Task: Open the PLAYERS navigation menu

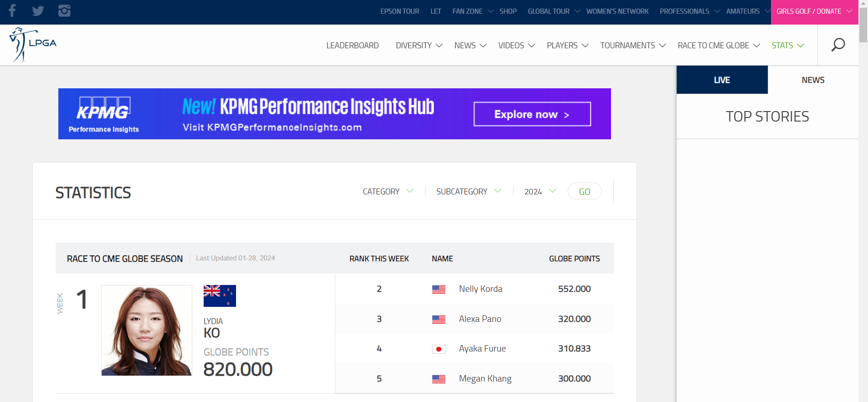Action: [x=568, y=46]
